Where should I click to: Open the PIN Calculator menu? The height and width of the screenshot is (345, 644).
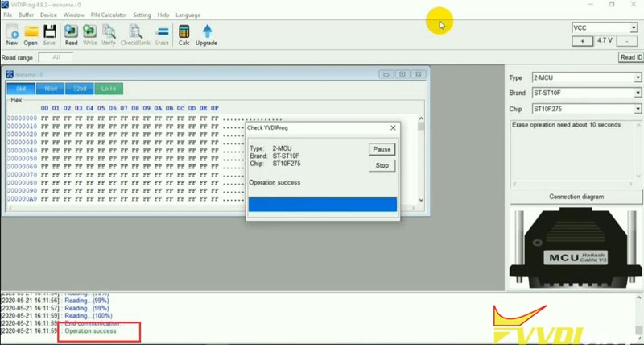click(x=109, y=15)
